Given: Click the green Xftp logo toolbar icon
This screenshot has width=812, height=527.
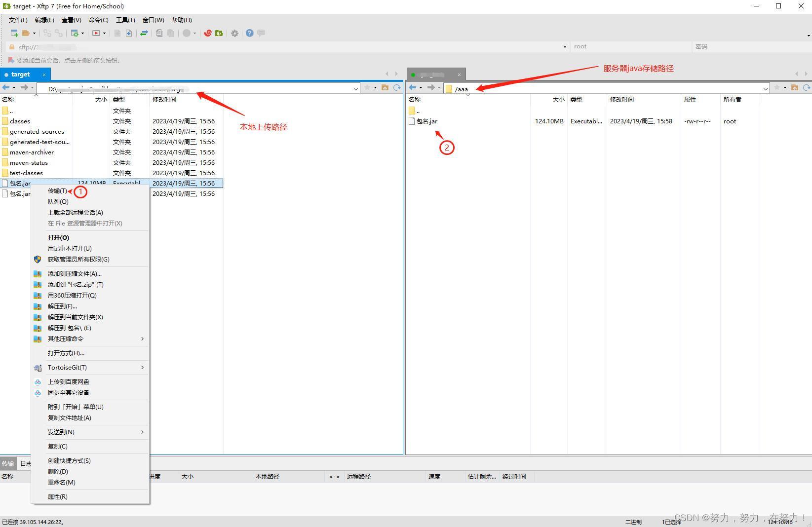Looking at the screenshot, I should [x=219, y=33].
